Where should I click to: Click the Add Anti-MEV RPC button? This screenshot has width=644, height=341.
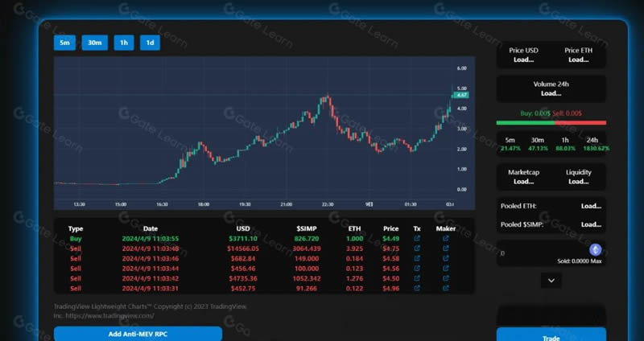pos(138,333)
